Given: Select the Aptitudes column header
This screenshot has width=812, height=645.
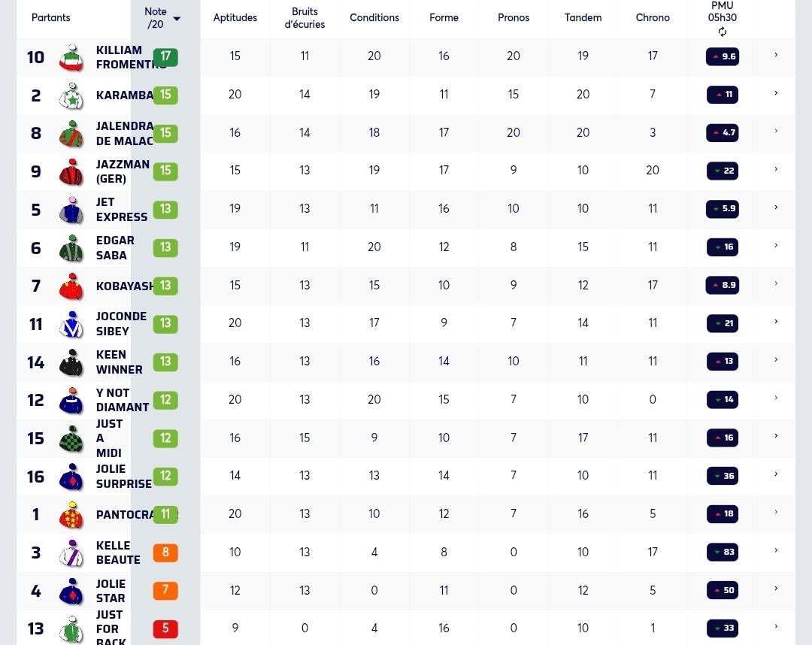Looking at the screenshot, I should point(235,17).
